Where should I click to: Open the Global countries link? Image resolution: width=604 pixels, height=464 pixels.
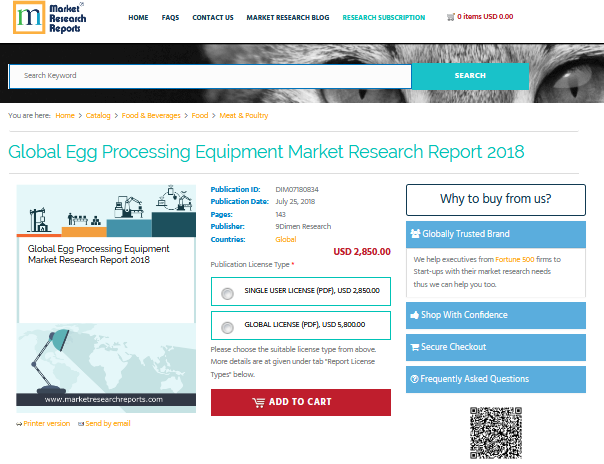click(x=286, y=240)
